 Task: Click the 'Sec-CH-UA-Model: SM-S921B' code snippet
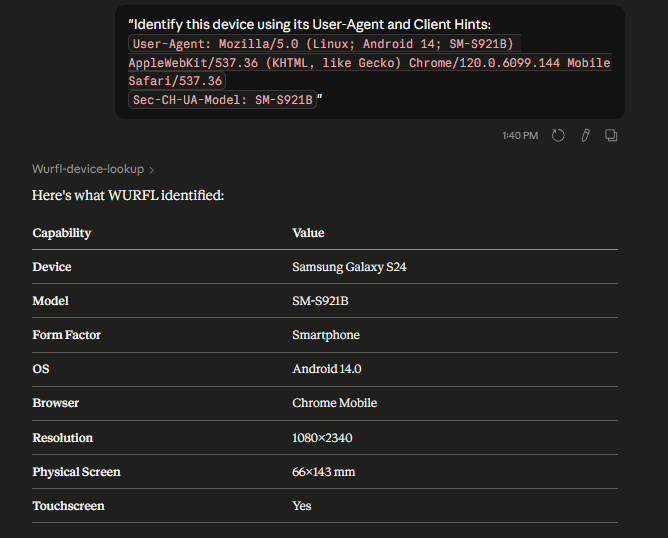(x=222, y=100)
